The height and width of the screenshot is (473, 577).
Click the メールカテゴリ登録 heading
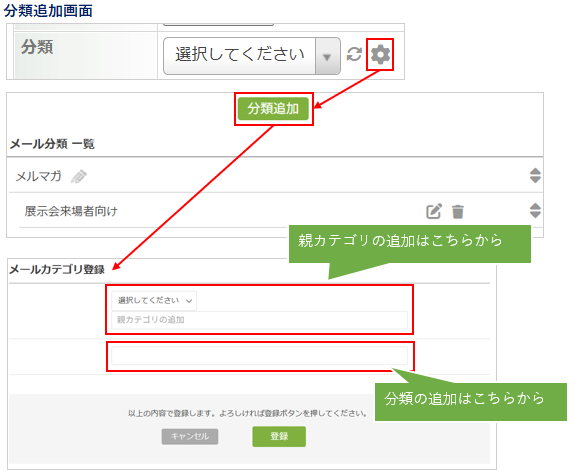57,269
